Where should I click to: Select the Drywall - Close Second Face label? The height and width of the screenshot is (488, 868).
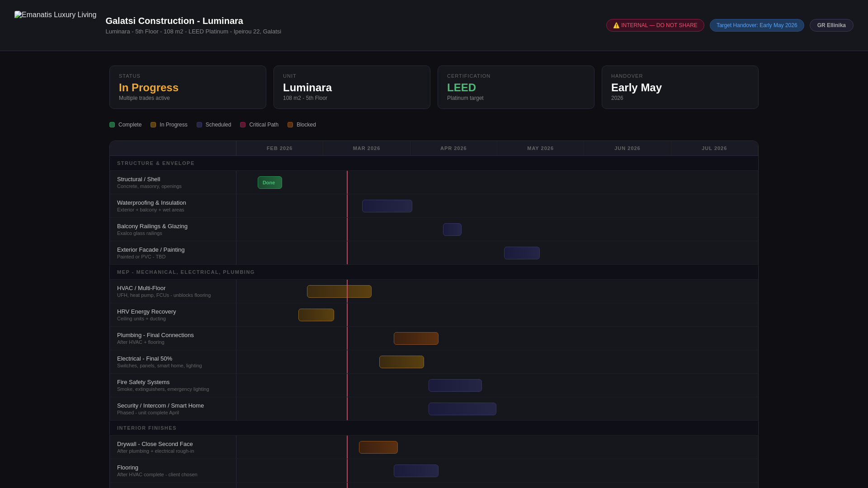[x=173, y=447]
